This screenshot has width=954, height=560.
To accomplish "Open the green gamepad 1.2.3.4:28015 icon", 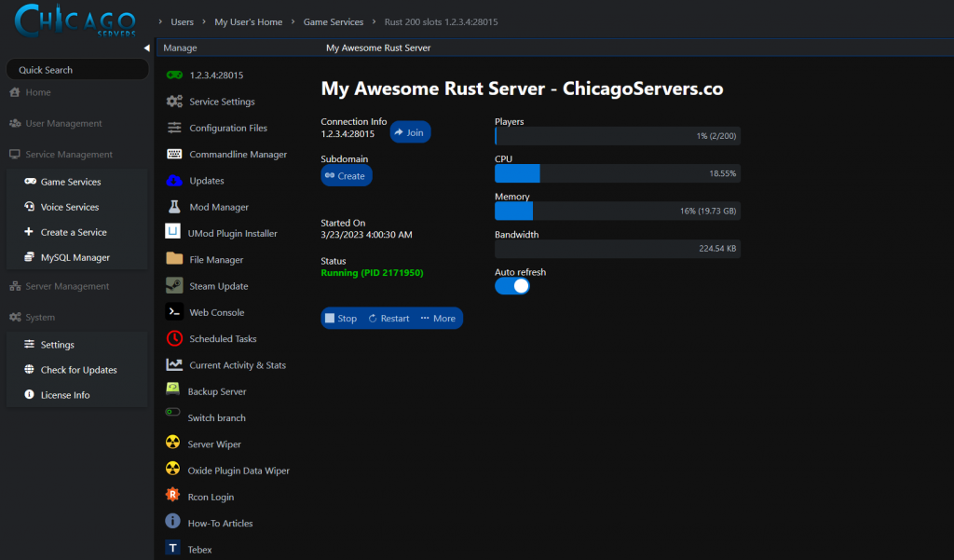I will coord(174,75).
